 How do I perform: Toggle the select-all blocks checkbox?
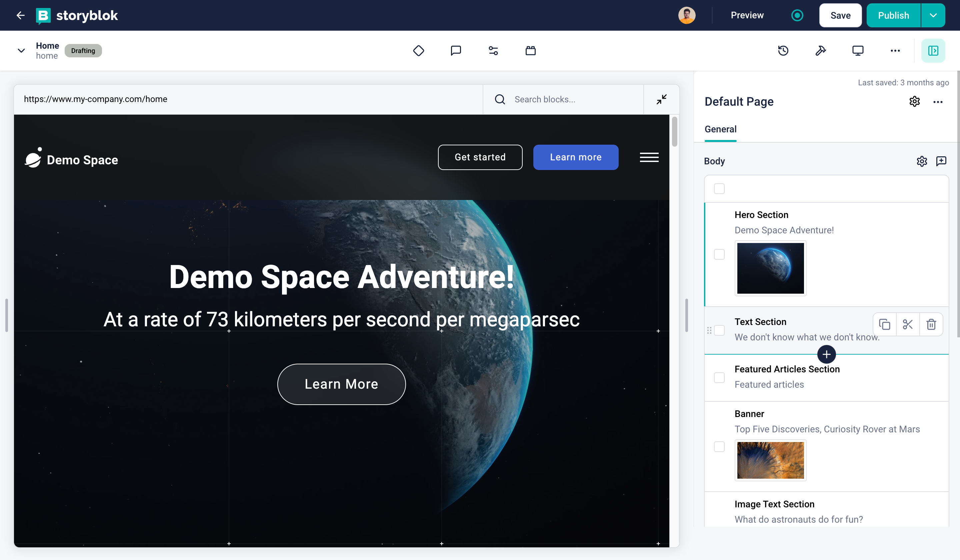tap(719, 189)
